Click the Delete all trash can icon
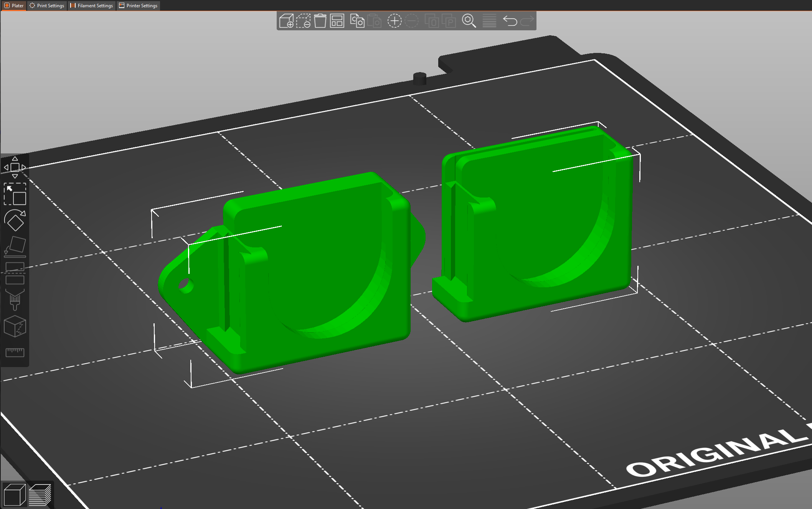Screen dimensions: 812x509 coord(320,21)
